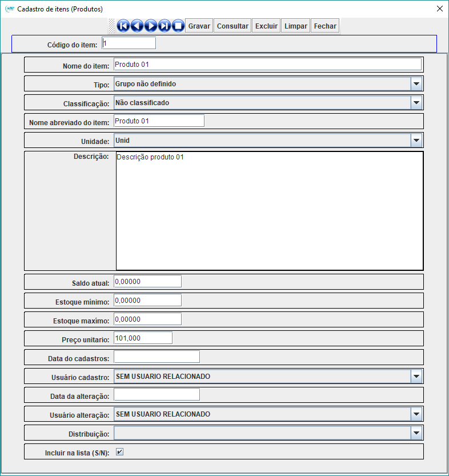The width and height of the screenshot is (449, 476).
Task: Expand the Usuário cadastro dropdown
Action: [x=416, y=377]
